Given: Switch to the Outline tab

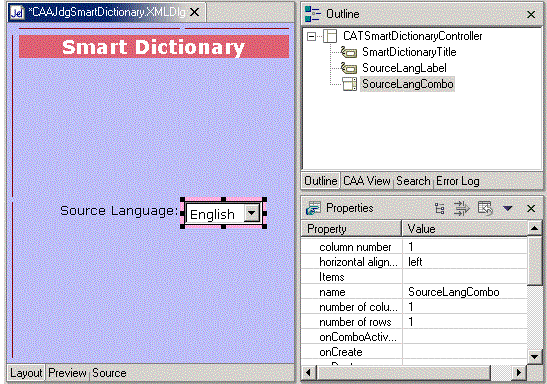Looking at the screenshot, I should click(x=321, y=181).
